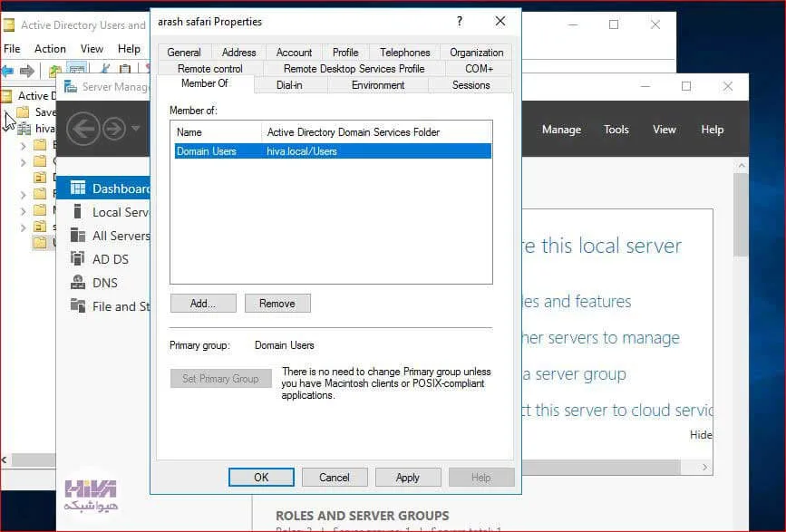The width and height of the screenshot is (786, 532).
Task: Open Action menu in Active Directory window
Action: pyautogui.click(x=50, y=49)
